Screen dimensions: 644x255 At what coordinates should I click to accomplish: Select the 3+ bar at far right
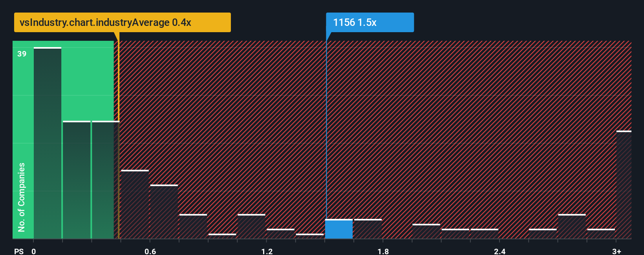tap(624, 185)
